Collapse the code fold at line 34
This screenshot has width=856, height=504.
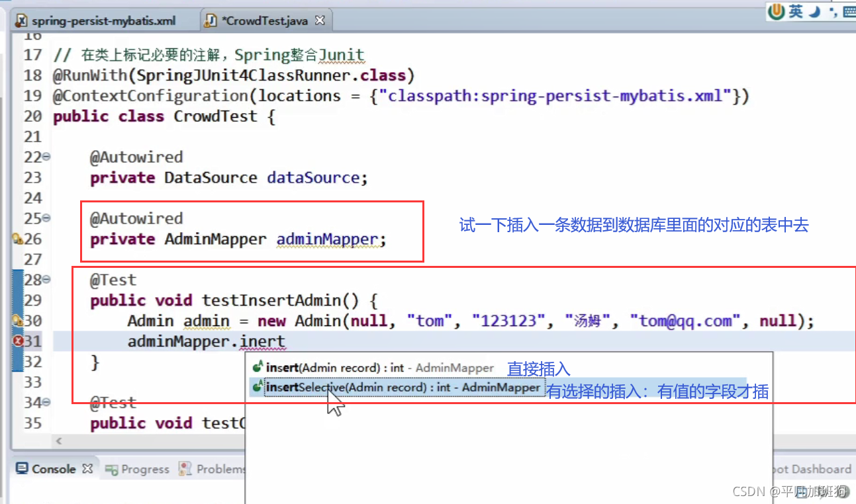[x=46, y=403]
